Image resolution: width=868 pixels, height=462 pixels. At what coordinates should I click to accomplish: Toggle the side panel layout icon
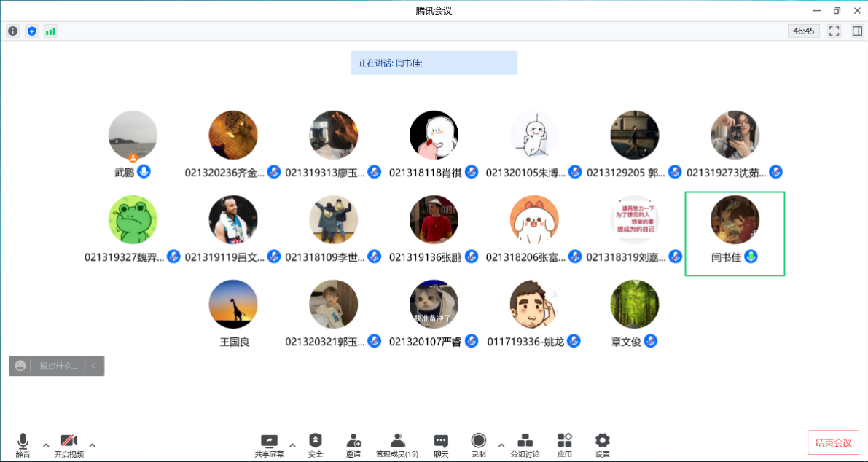tap(857, 31)
